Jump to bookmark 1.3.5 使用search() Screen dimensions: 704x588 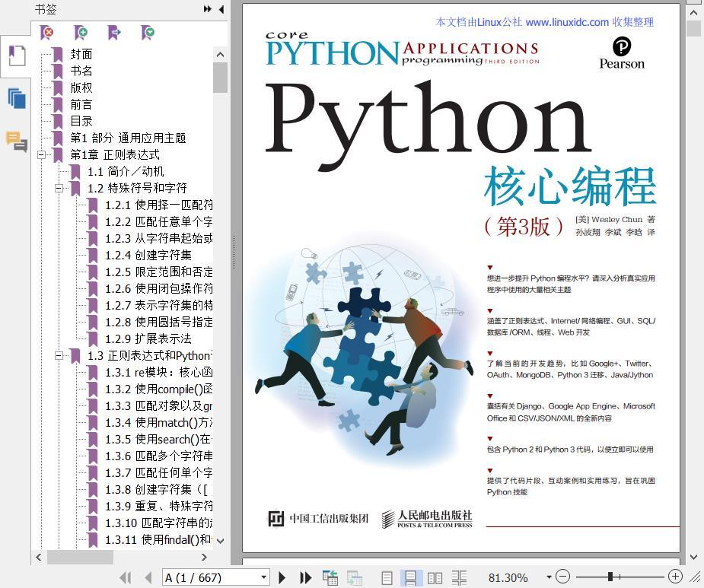(159, 440)
